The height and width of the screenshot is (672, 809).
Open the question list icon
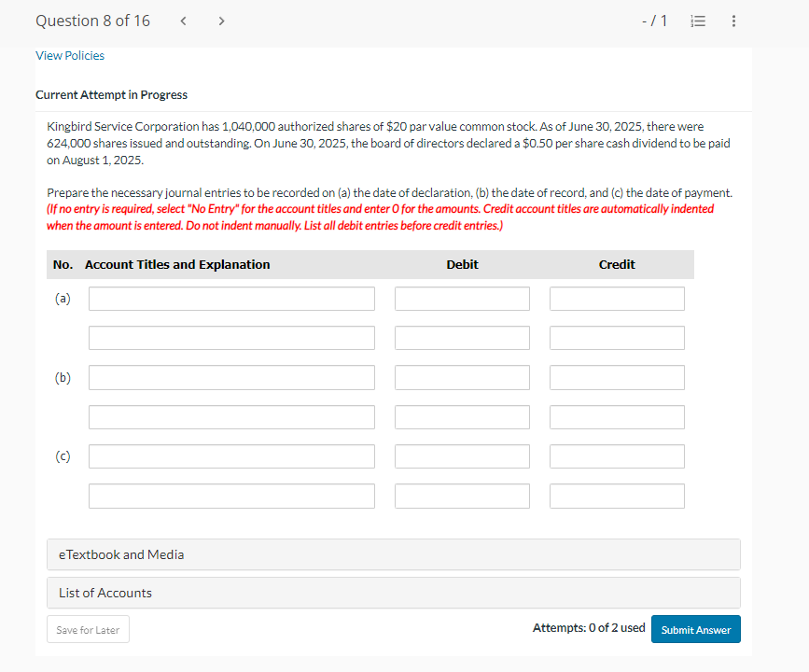[698, 21]
